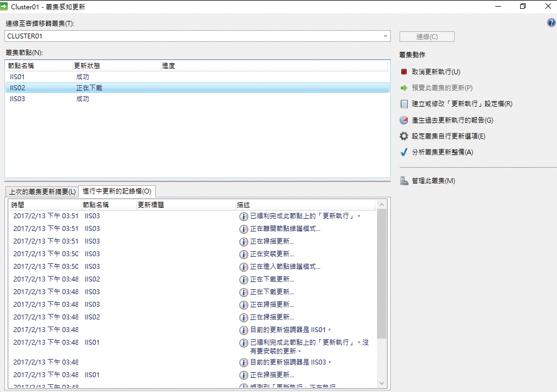557x392 pixels.
Task: Click 03:51 IIS03 正在掃描更新 log row
Action: [192, 241]
